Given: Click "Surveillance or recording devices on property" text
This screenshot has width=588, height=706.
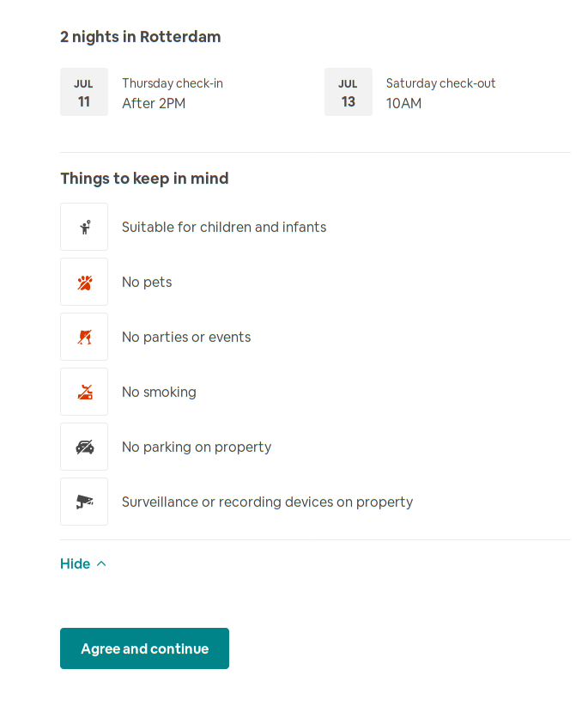Looking at the screenshot, I should (267, 502).
